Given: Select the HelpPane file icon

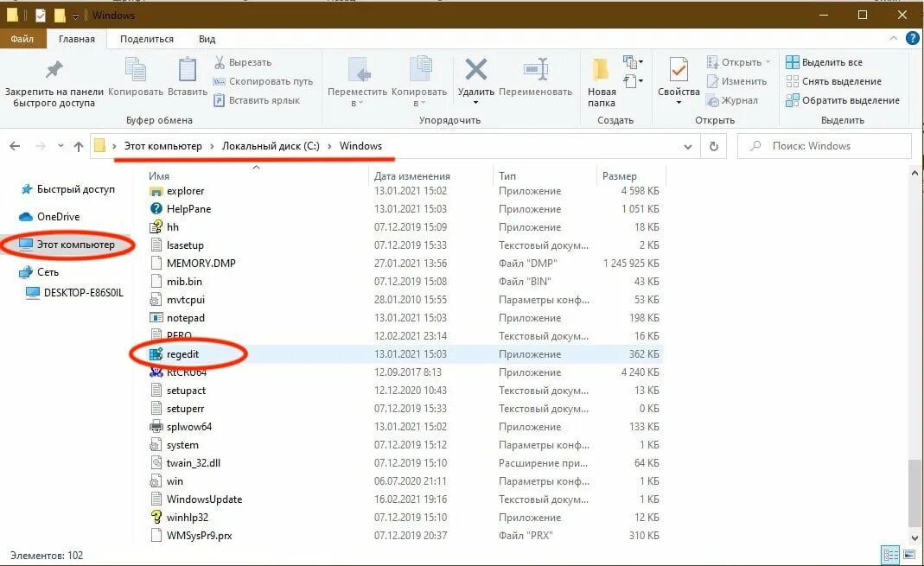Looking at the screenshot, I should (x=156, y=208).
